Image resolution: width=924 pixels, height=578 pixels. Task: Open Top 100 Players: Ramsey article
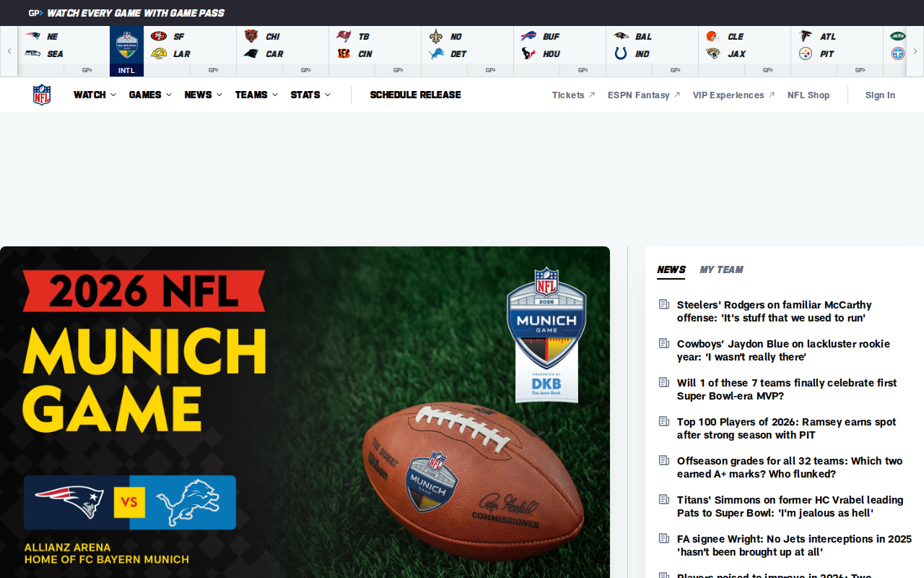point(786,428)
